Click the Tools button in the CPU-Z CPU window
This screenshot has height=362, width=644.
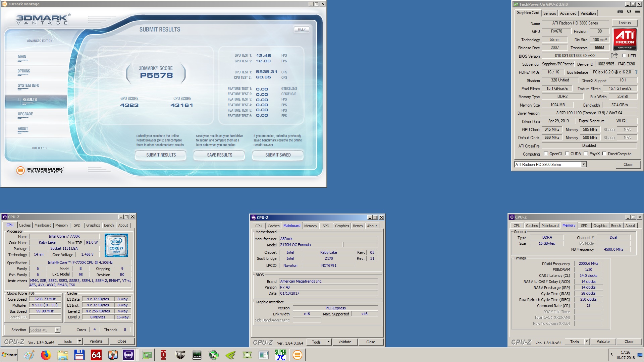pyautogui.click(x=67, y=341)
